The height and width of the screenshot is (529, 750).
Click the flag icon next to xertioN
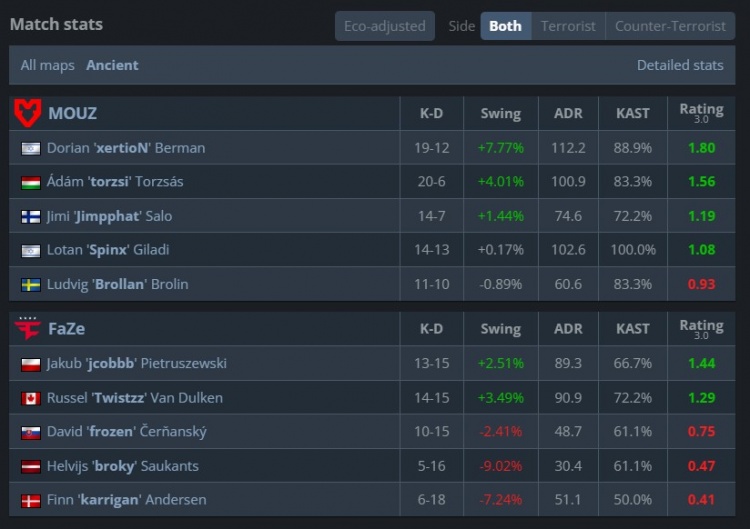tap(31, 148)
